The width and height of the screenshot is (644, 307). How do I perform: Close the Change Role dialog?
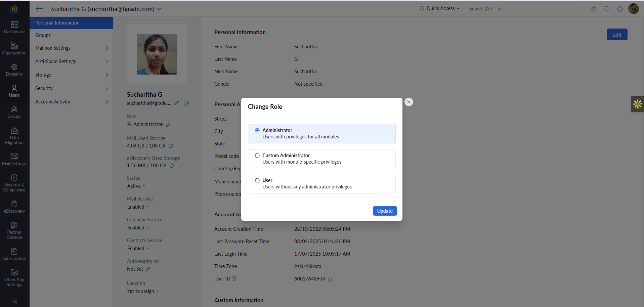pos(409,102)
